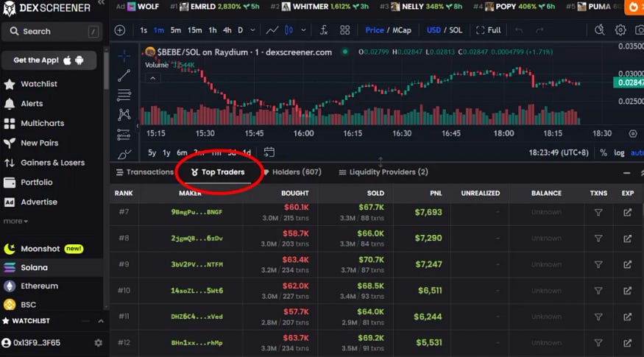
Task: Open chart settings gear icon
Action: 620,30
